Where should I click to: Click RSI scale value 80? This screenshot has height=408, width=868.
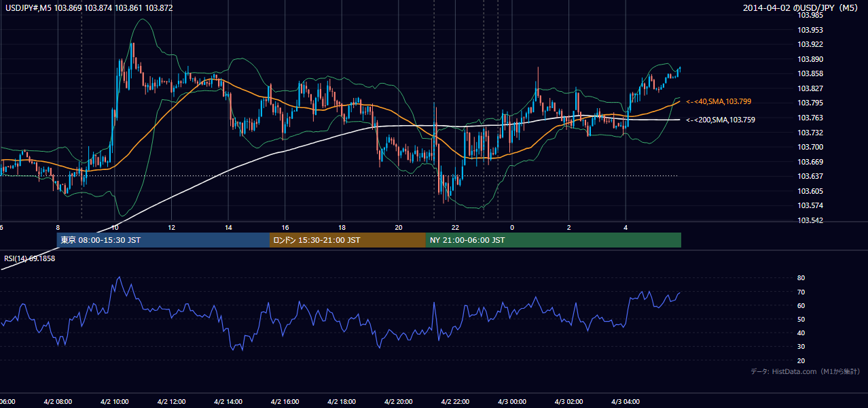(801, 278)
